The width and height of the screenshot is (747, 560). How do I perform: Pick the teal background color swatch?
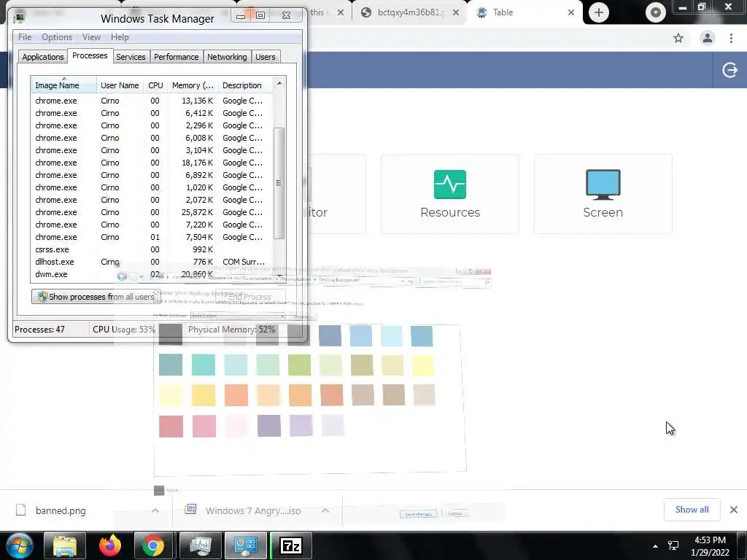point(204,365)
